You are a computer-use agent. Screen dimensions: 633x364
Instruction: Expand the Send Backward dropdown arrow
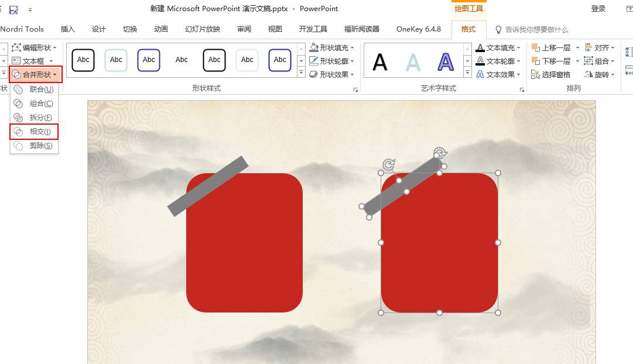[577, 61]
